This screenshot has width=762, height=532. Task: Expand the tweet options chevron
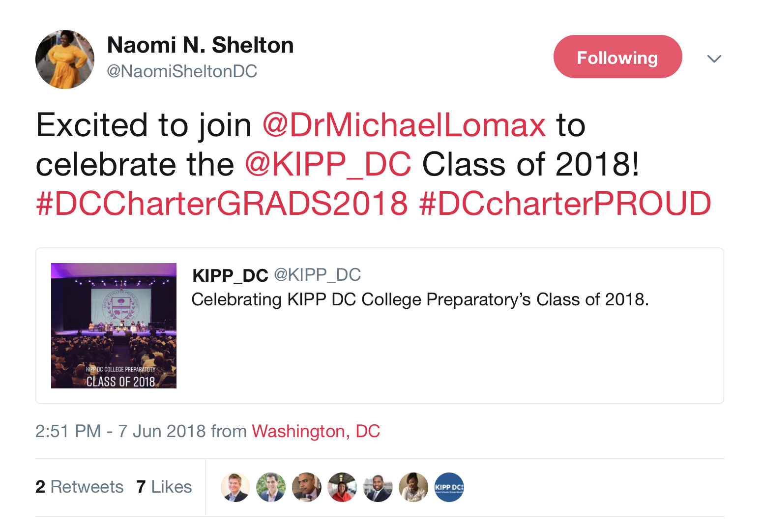tap(714, 59)
